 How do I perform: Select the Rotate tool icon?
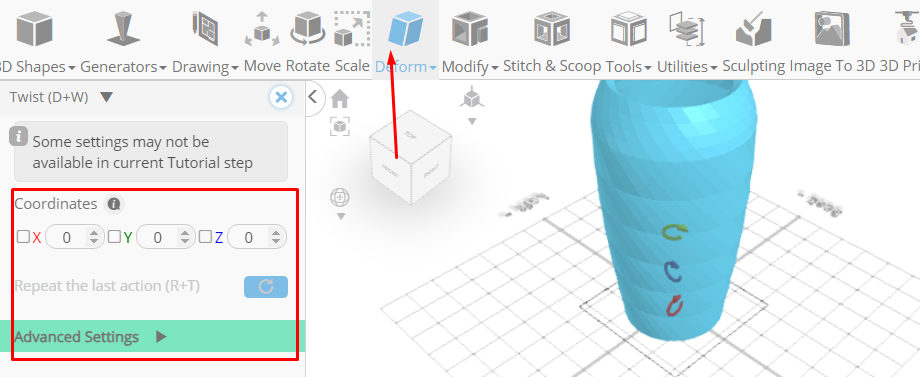(x=307, y=28)
